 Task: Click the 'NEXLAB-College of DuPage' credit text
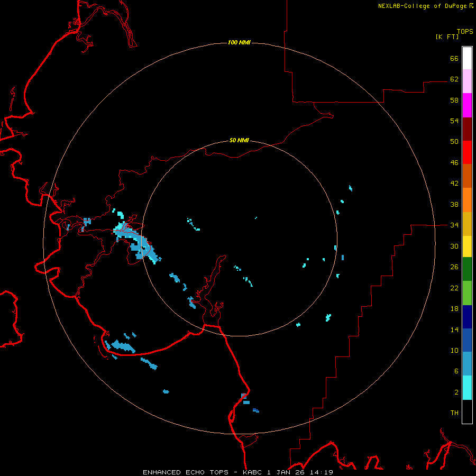pos(423,6)
